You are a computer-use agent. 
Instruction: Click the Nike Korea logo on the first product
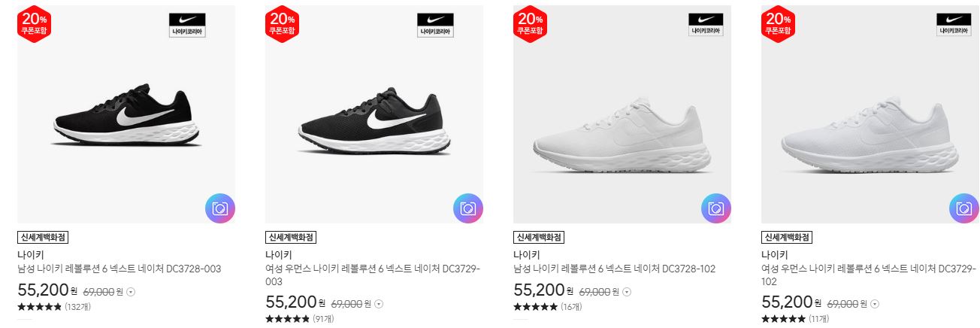(188, 25)
